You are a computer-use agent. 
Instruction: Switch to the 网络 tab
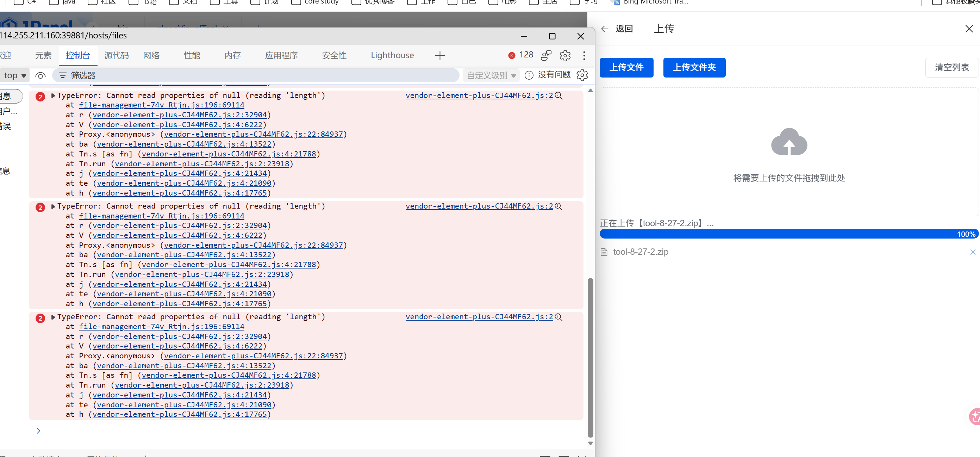click(x=151, y=56)
